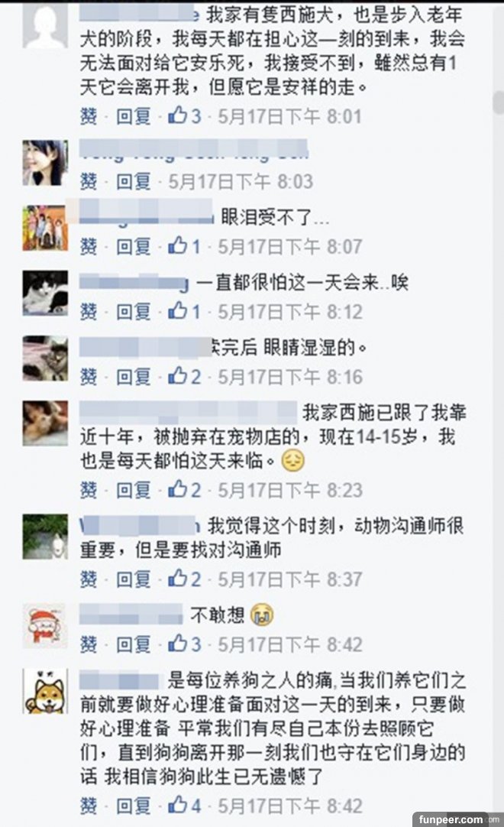Reply to the 眼泪受不了 comment

(x=134, y=246)
